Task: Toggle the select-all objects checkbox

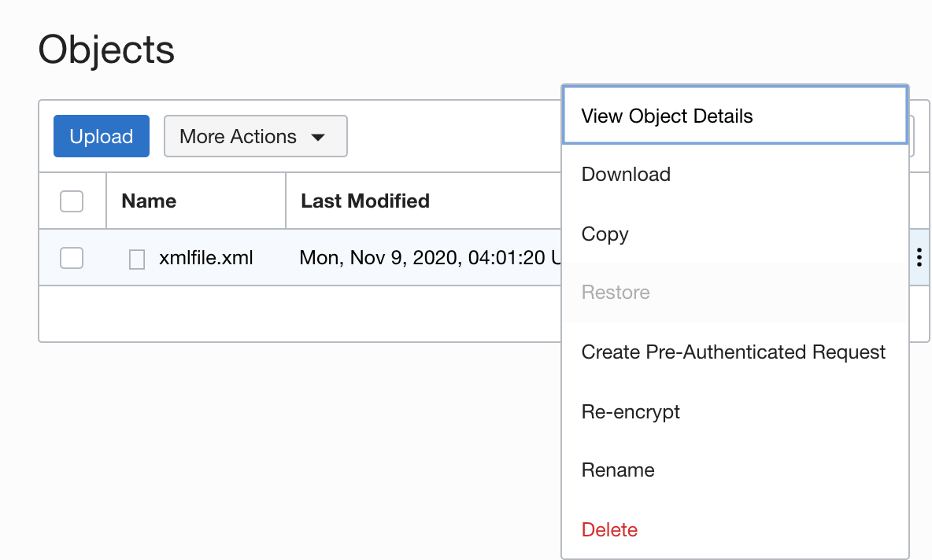Action: 72,201
